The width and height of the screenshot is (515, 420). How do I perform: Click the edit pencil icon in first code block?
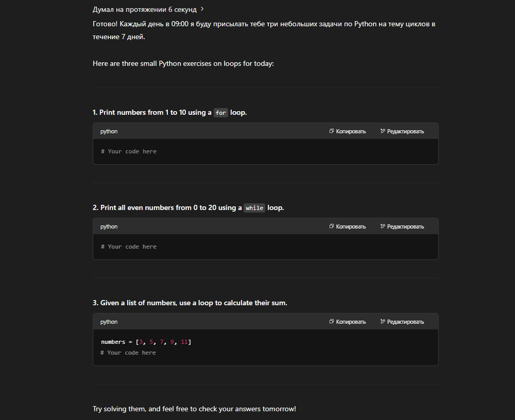(x=383, y=131)
